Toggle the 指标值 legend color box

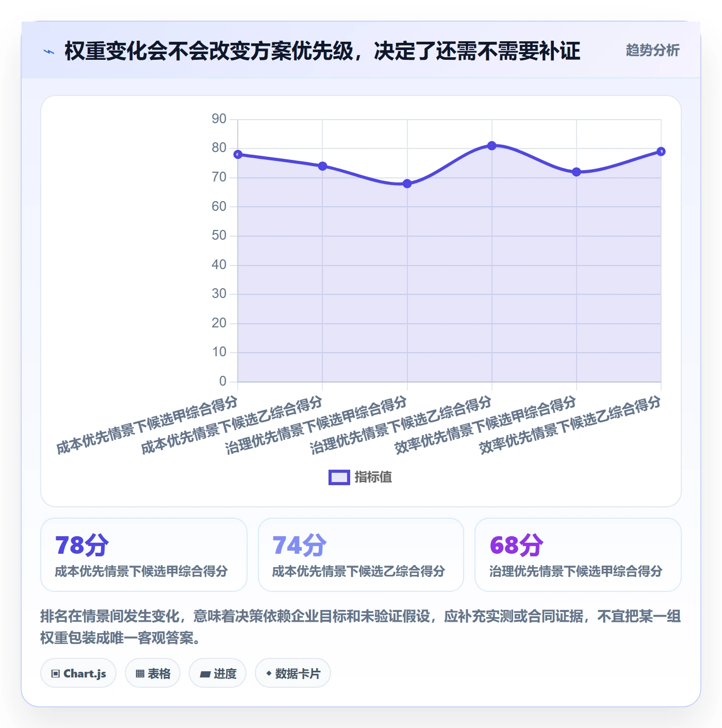point(339,477)
